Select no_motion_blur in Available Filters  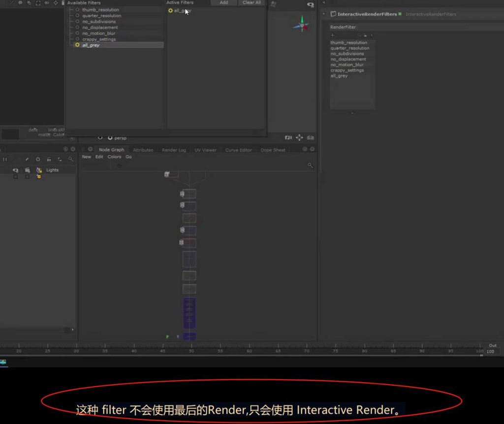click(98, 33)
